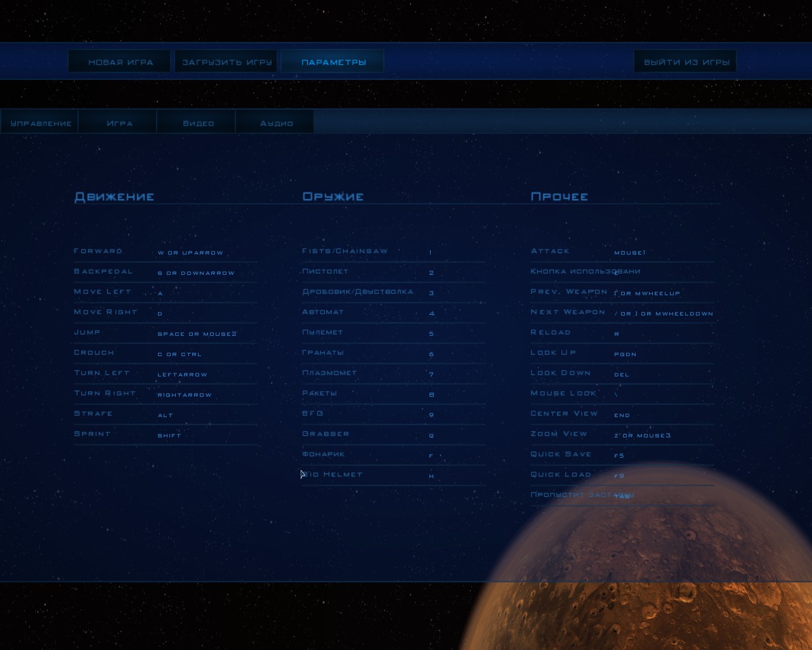
Task: Click the 'mouse1' key value
Action: click(x=629, y=253)
